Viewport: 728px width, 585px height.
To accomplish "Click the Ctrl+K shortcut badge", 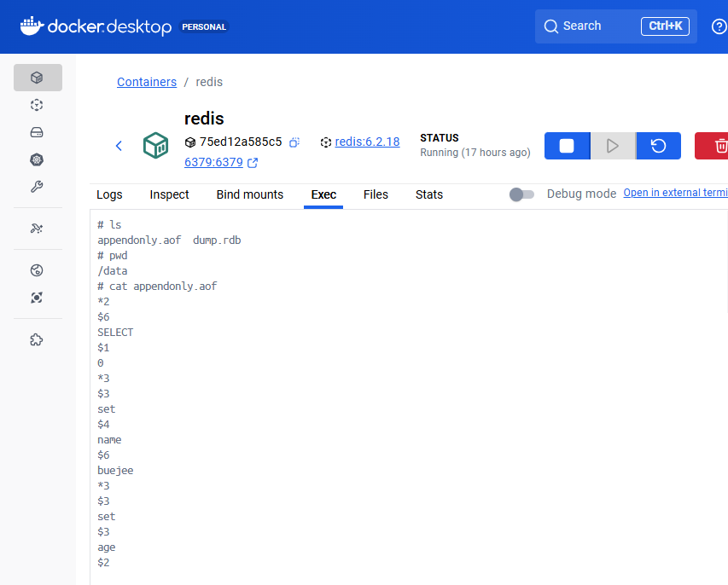I will (x=666, y=26).
